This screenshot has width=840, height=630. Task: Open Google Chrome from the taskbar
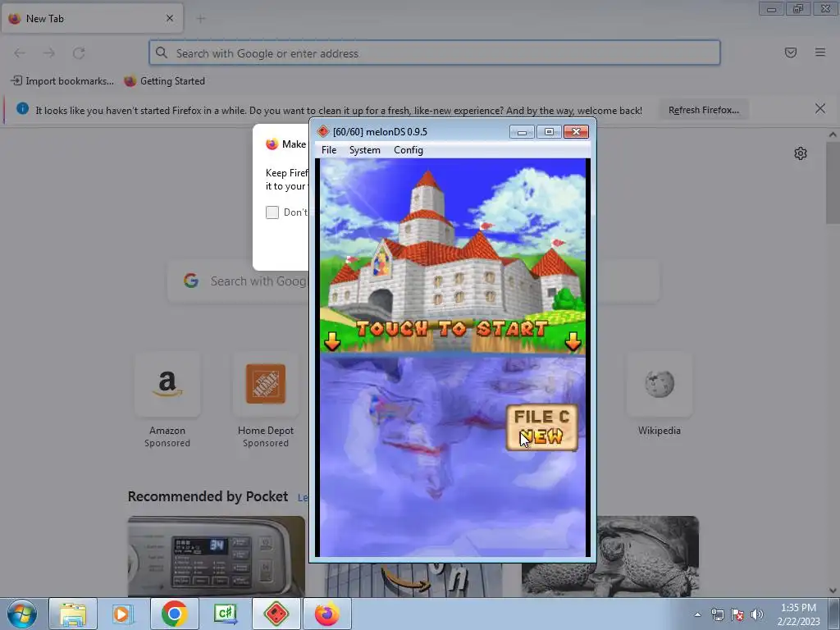(x=174, y=614)
